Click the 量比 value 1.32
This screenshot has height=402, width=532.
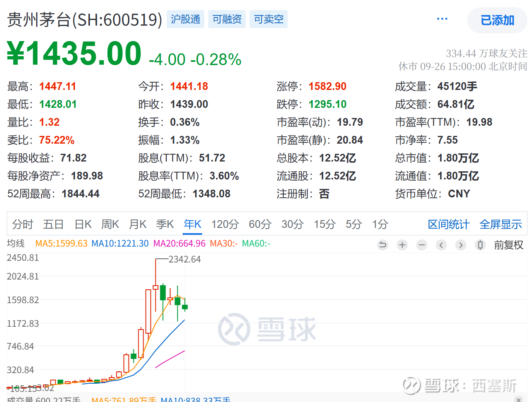coord(49,122)
